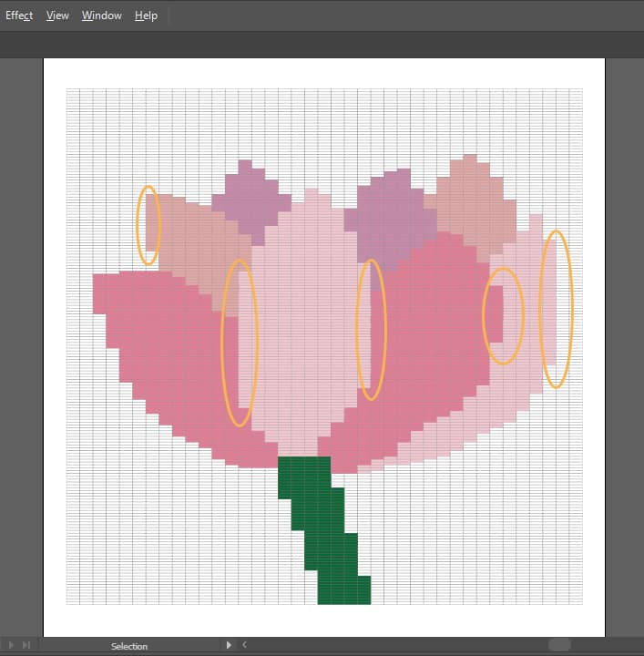Click the Last artboard arrow in status bar
644x656 pixels.
pos(26,645)
